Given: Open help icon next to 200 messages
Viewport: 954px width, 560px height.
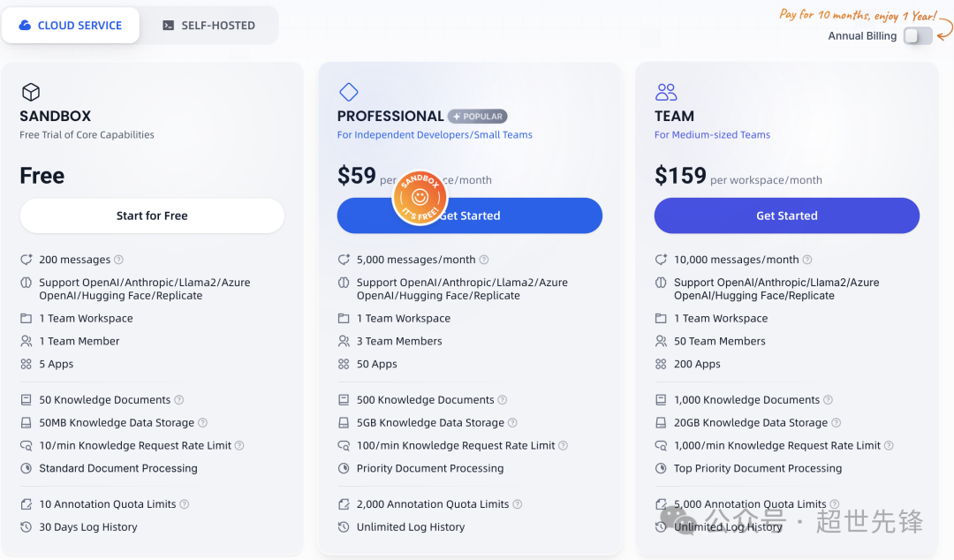Looking at the screenshot, I should 118,260.
